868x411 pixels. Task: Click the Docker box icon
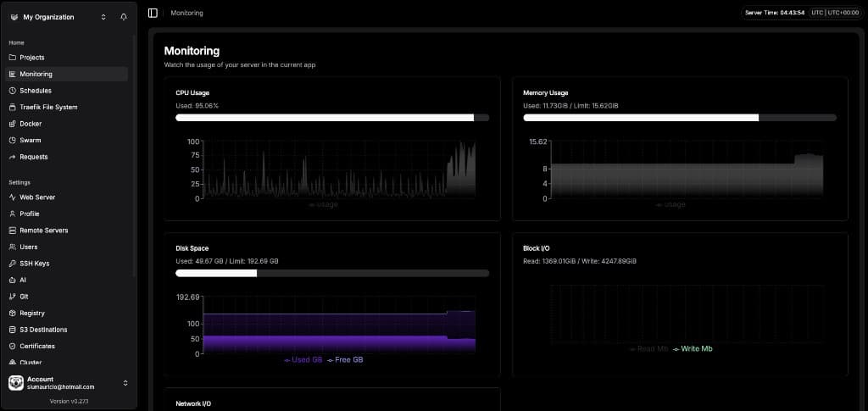coord(13,124)
